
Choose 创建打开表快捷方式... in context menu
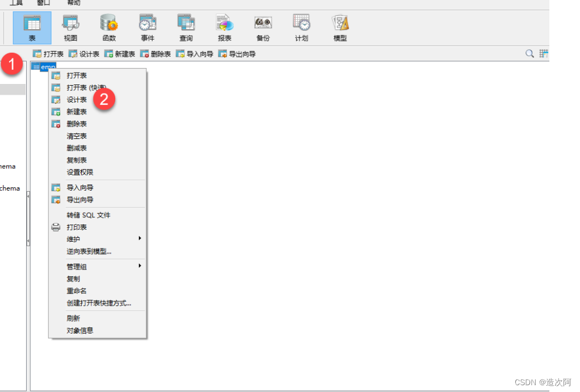point(98,304)
